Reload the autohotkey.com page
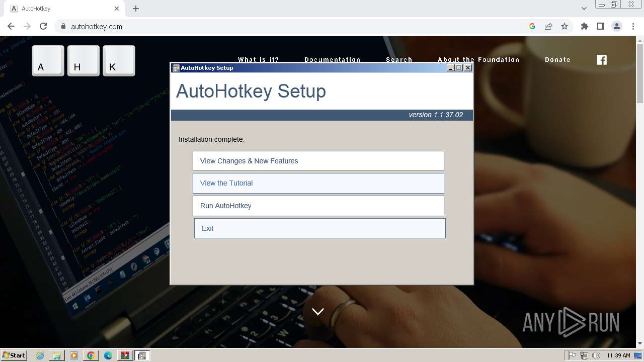Screen dimensions: 644x362 point(43,26)
